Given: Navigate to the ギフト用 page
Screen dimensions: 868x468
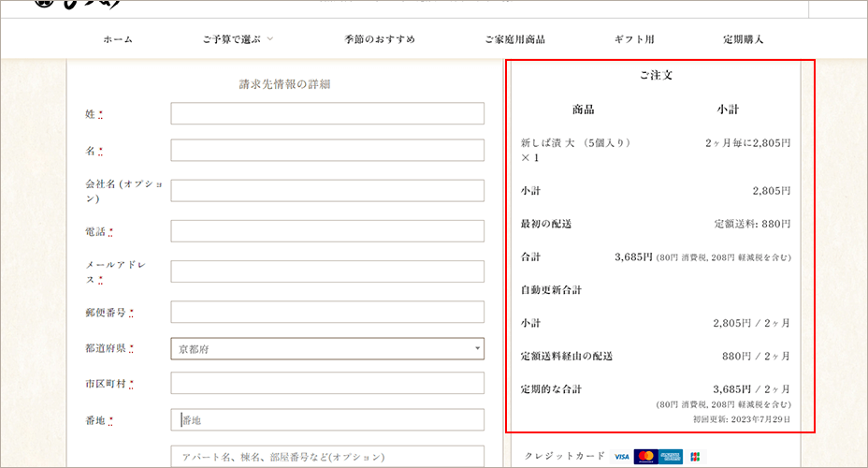Looking at the screenshot, I should (x=634, y=39).
